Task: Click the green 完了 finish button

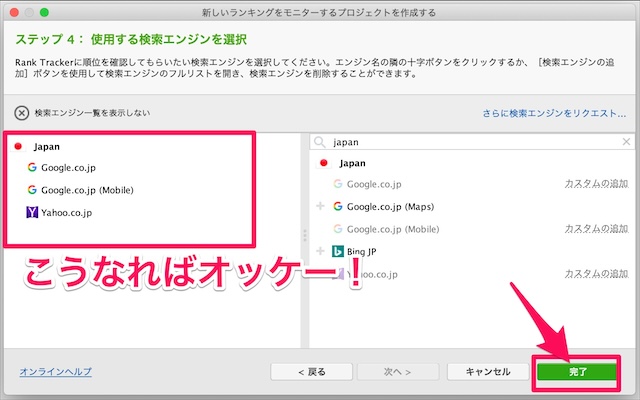Action: (577, 371)
